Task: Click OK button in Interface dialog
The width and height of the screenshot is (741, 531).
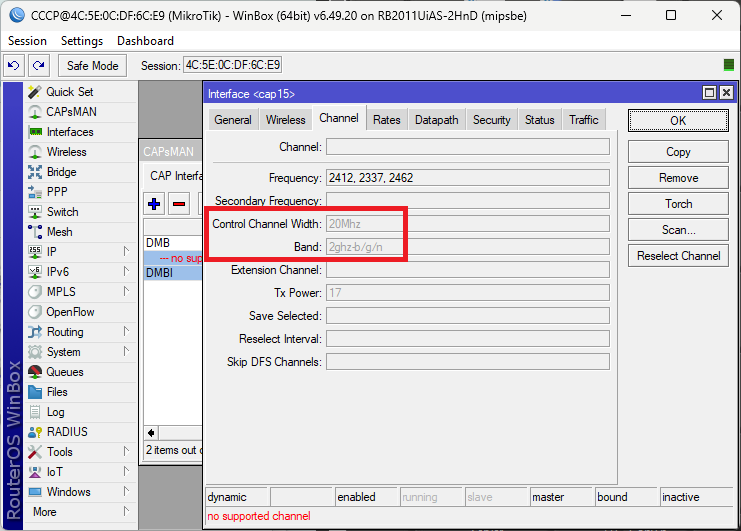Action: point(678,120)
